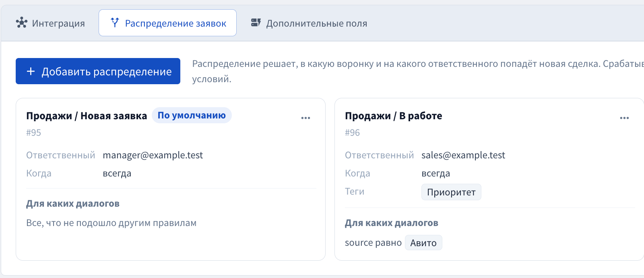Click Для каких диалогов heading in Новая заявка card

coord(73,203)
